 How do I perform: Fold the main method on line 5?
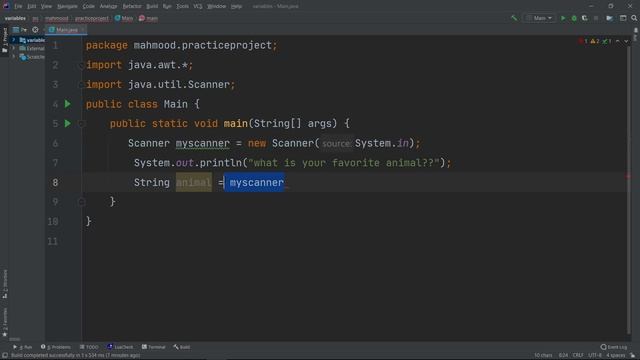(81, 124)
